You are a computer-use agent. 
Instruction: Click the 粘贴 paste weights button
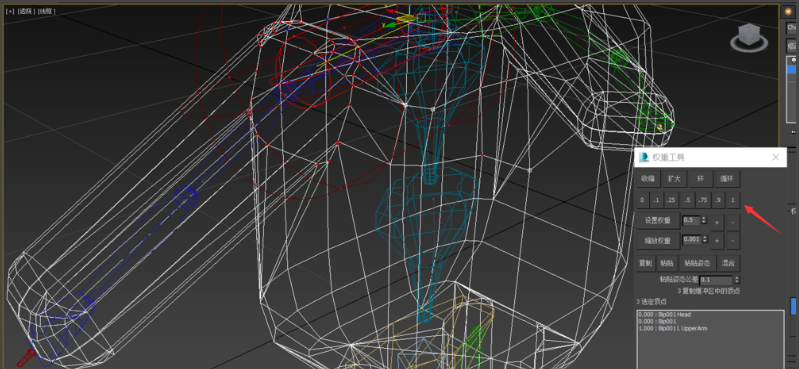(667, 263)
